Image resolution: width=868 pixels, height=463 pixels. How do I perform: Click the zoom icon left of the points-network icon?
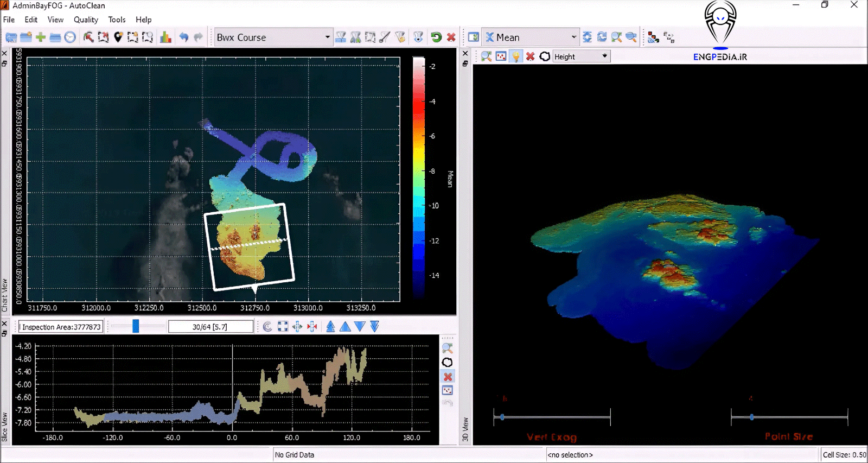[x=631, y=37]
